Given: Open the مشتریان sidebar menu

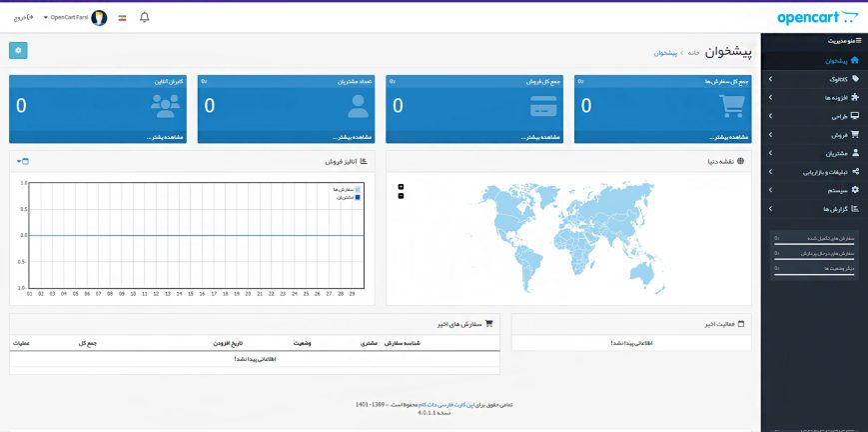Looking at the screenshot, I should coord(814,153).
